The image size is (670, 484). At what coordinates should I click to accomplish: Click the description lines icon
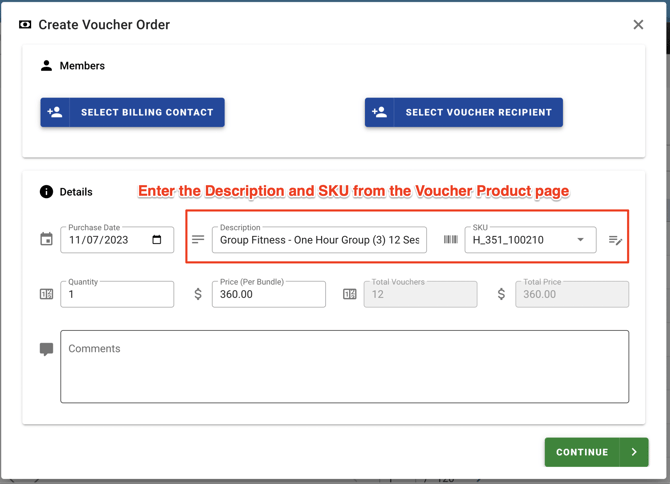[x=198, y=240]
